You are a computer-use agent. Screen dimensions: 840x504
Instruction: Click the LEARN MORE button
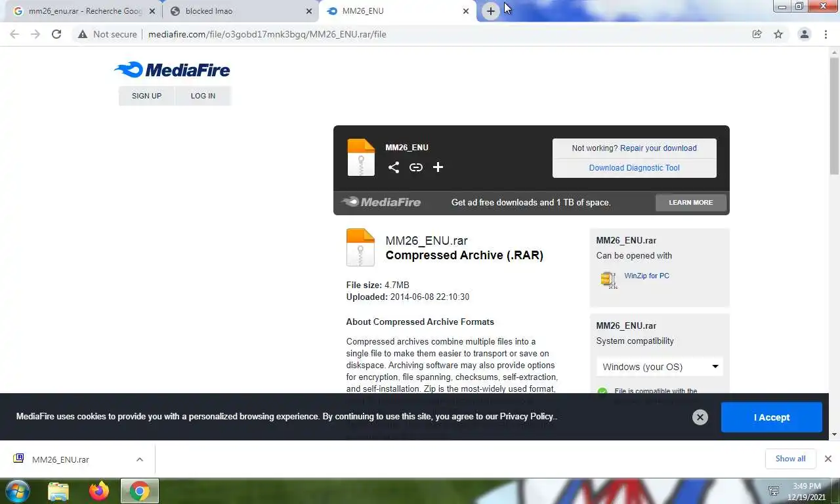690,202
